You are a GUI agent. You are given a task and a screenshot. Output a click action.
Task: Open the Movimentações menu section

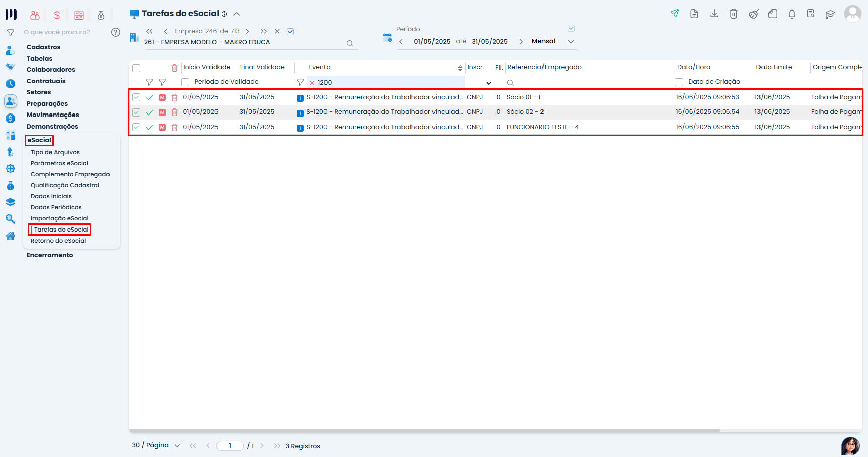click(x=53, y=115)
